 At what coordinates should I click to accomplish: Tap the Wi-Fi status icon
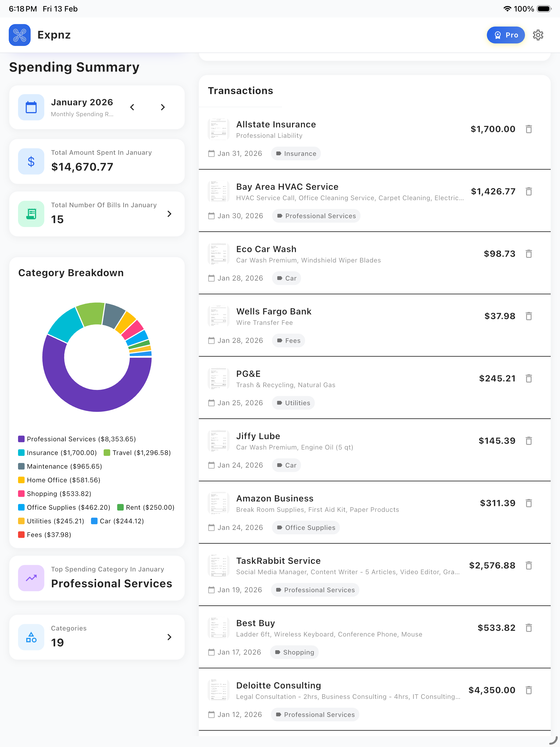click(507, 9)
